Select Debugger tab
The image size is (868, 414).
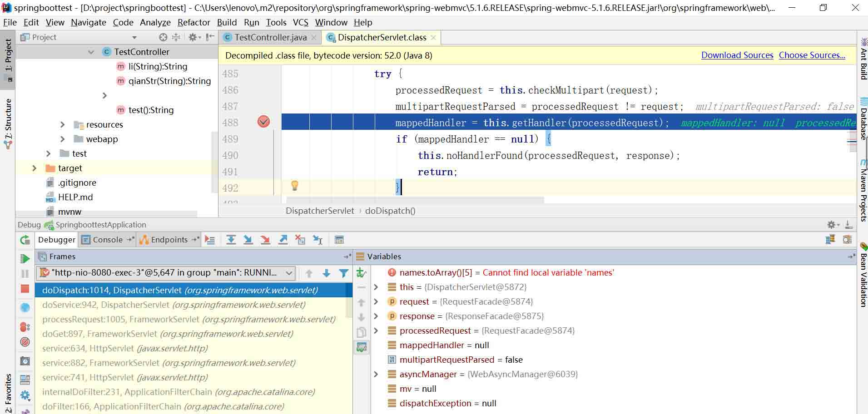click(56, 240)
